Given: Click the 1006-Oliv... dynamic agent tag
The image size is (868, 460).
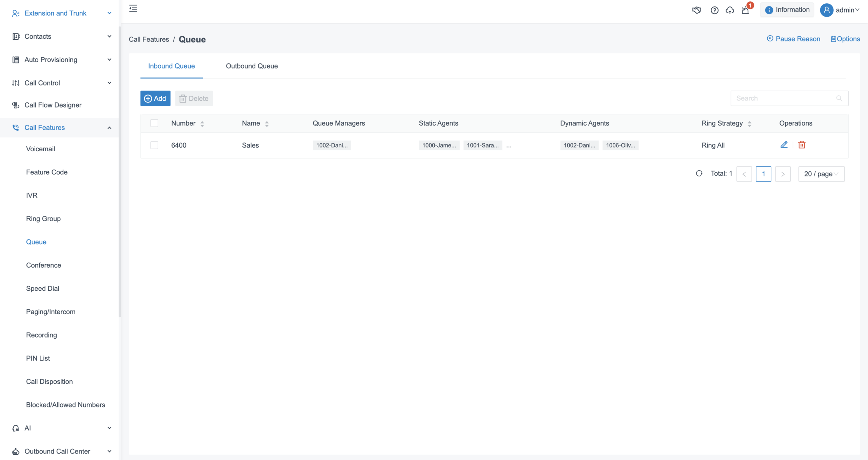Looking at the screenshot, I should [x=620, y=145].
